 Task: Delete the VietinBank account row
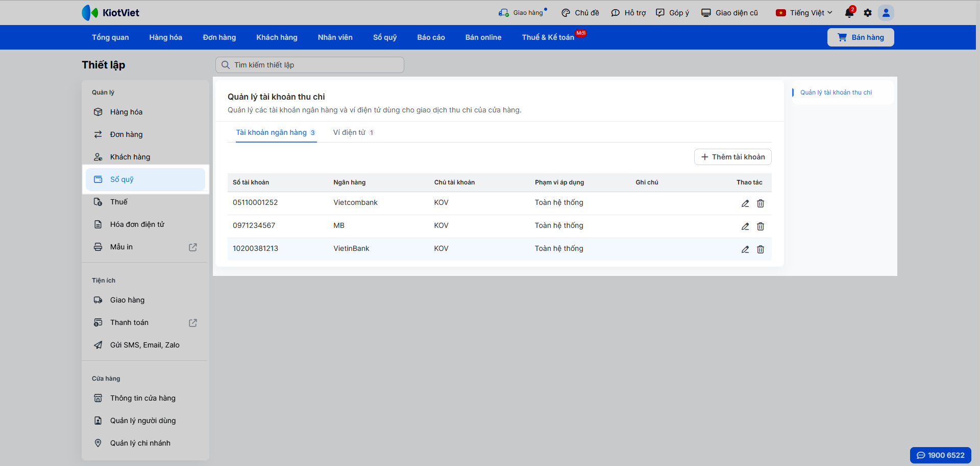pyautogui.click(x=761, y=249)
